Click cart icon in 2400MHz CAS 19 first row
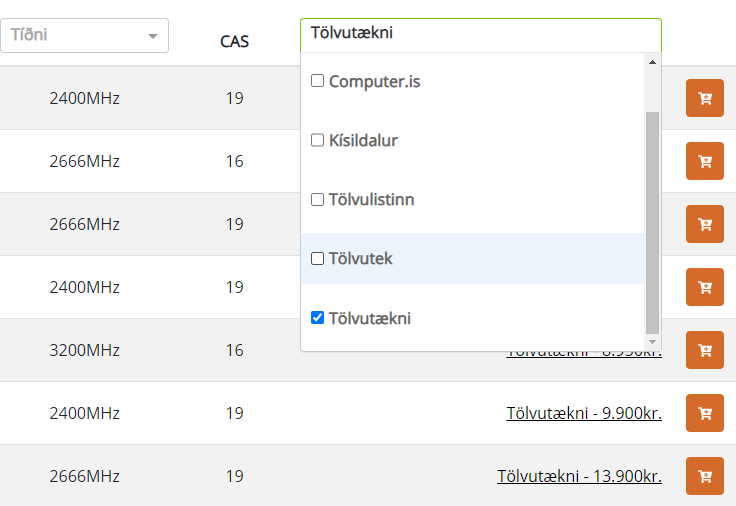Screen dimensions: 736x506 coord(704,98)
